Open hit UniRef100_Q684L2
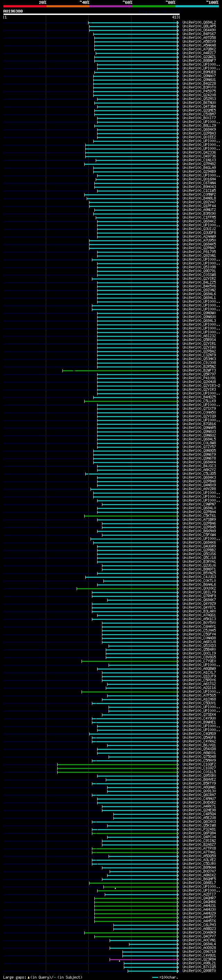The image size is (222, 980). 199,23
